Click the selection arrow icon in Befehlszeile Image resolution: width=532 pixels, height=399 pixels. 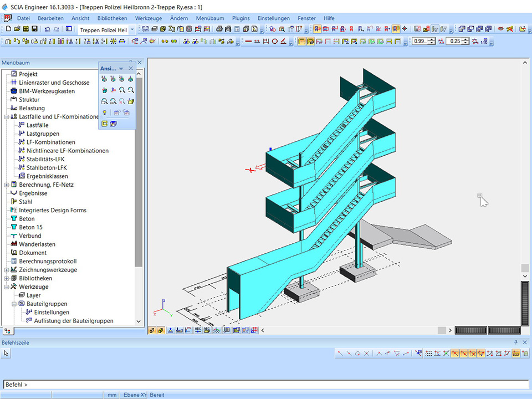(7, 353)
